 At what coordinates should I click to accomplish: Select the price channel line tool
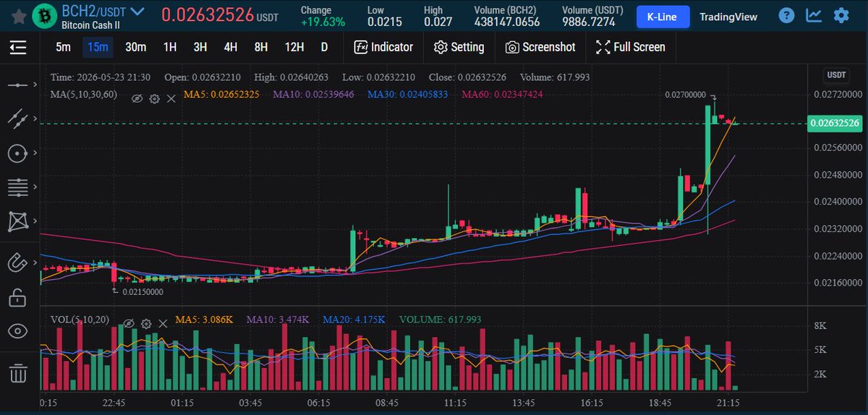pos(18,119)
